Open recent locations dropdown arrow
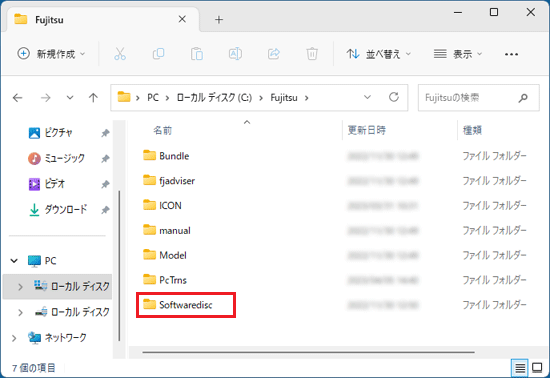 click(70, 98)
